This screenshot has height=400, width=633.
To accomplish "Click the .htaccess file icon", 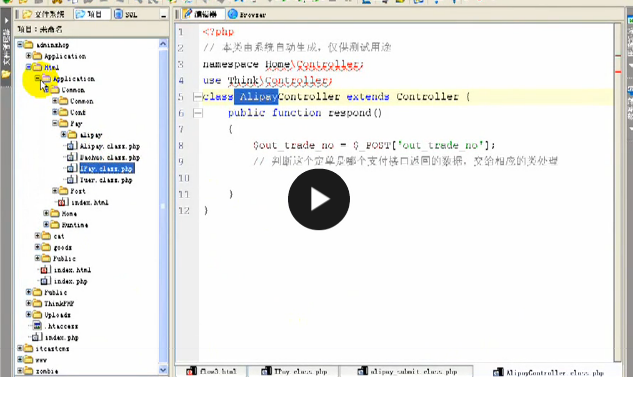I will point(38,326).
